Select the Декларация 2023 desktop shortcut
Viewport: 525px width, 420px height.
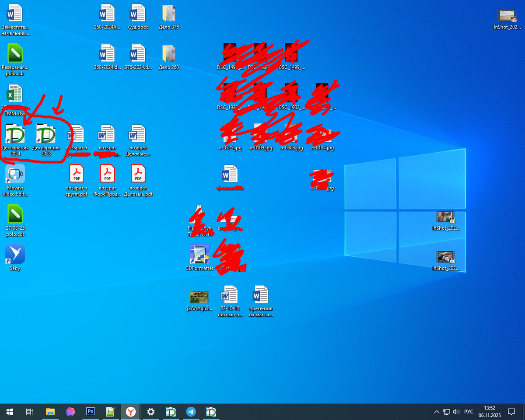(x=46, y=140)
